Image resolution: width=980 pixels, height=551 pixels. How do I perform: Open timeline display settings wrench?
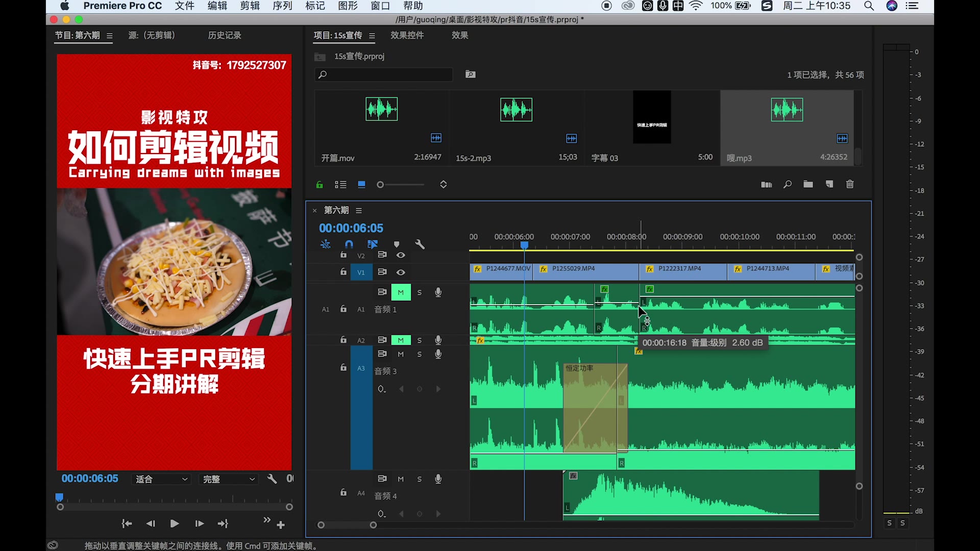(x=420, y=244)
